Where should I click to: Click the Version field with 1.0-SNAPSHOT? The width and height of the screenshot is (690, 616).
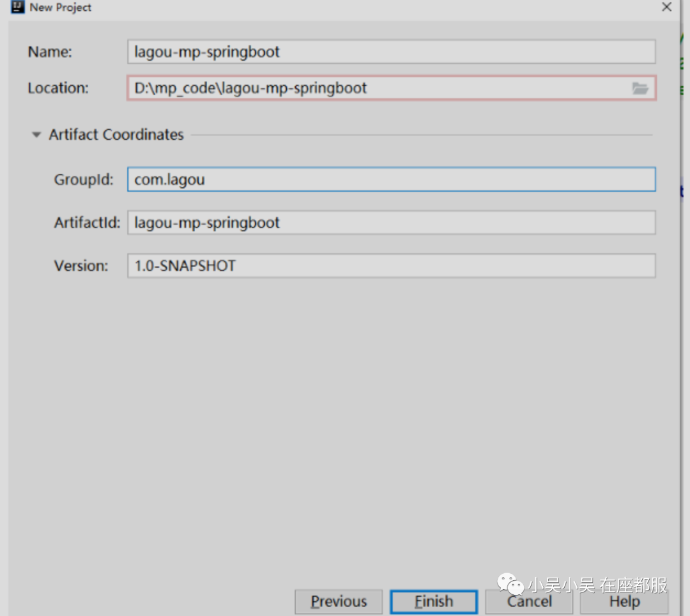coord(391,266)
